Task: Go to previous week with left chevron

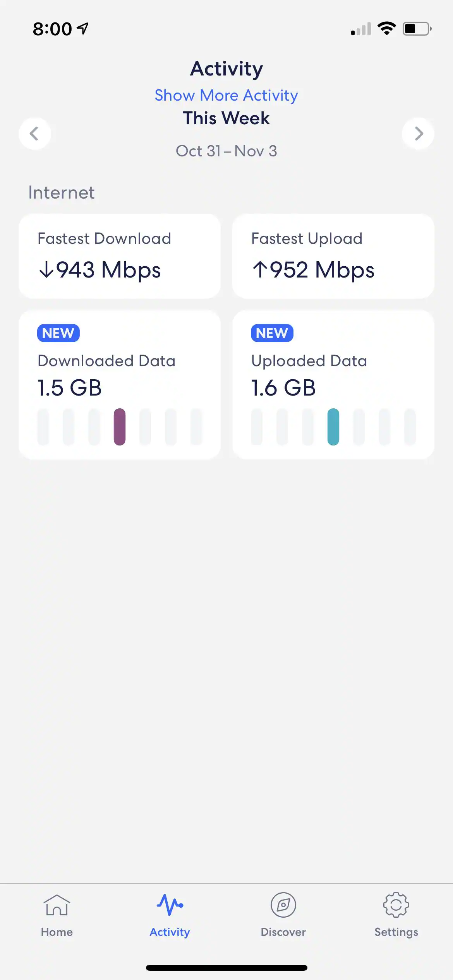Action: (34, 134)
